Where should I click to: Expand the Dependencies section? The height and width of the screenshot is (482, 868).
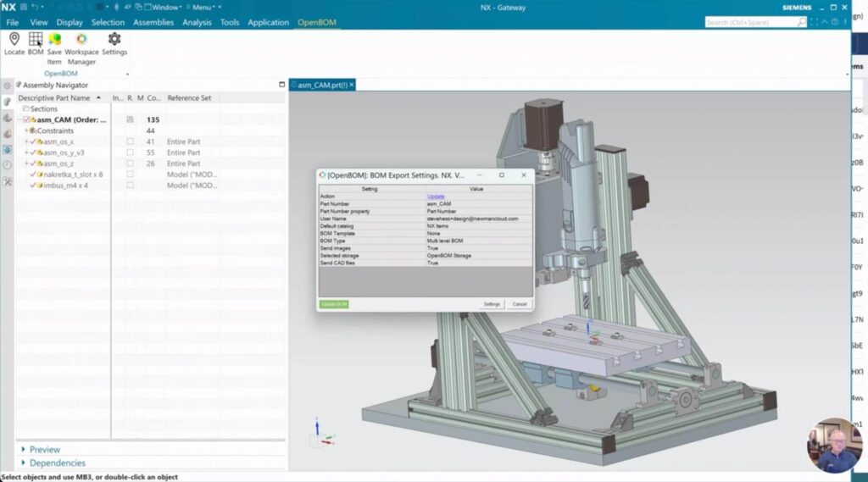pyautogui.click(x=23, y=463)
